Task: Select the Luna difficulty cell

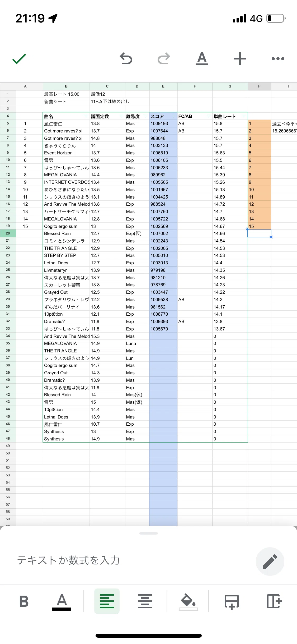Action: [x=137, y=343]
